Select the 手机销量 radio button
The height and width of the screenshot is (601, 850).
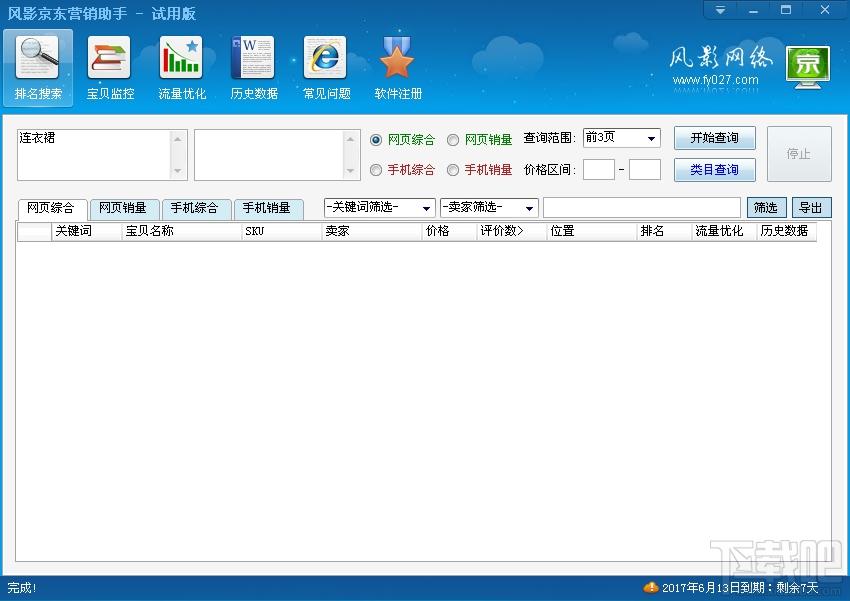tap(453, 170)
